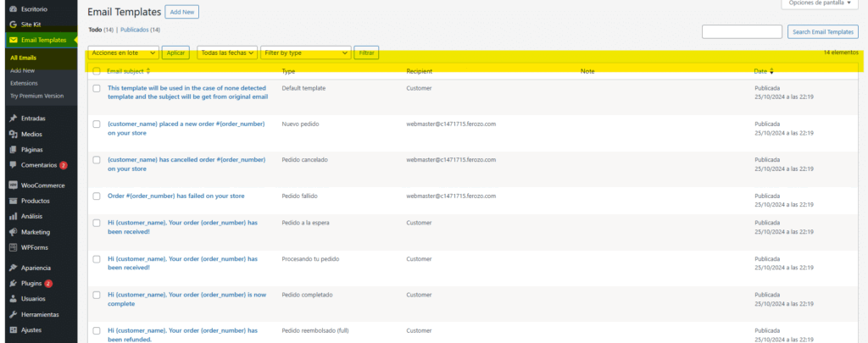Screen dimensions: 868x343
Task: Check the Pedido a la espera checkbox
Action: (x=97, y=223)
